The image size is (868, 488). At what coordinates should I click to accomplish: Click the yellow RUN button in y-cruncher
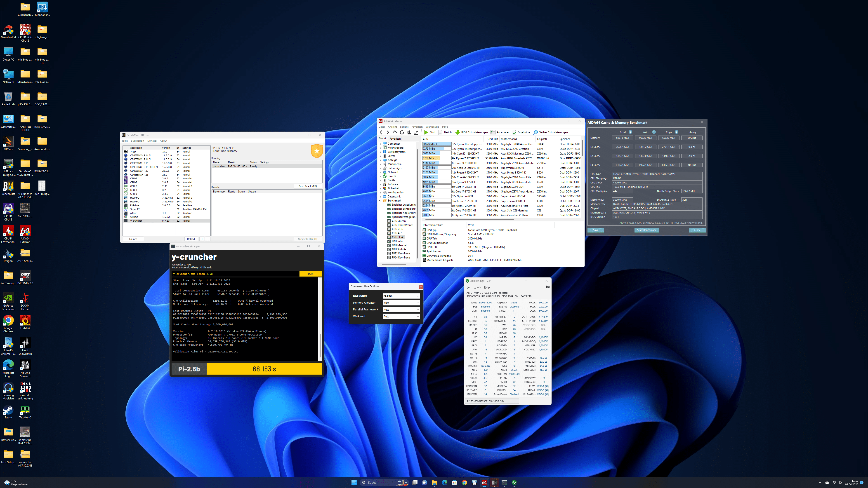[311, 274]
